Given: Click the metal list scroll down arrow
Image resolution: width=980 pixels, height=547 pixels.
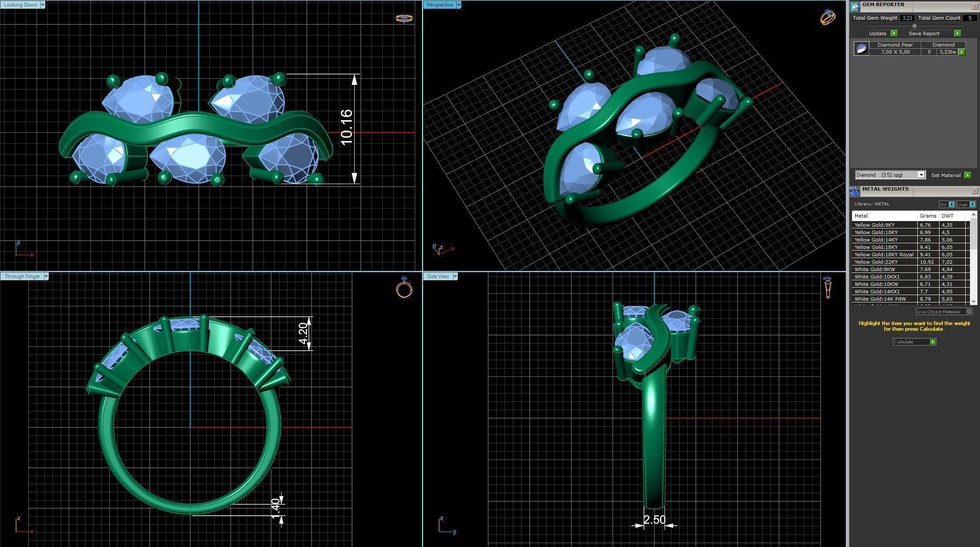Looking at the screenshot, I should pyautogui.click(x=973, y=301).
